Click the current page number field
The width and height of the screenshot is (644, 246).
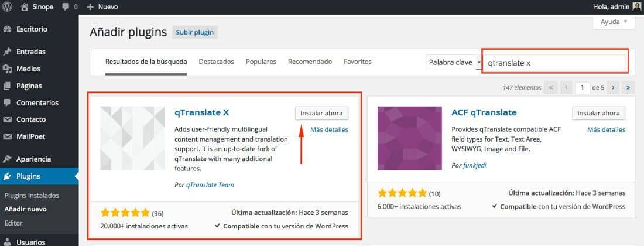click(583, 87)
